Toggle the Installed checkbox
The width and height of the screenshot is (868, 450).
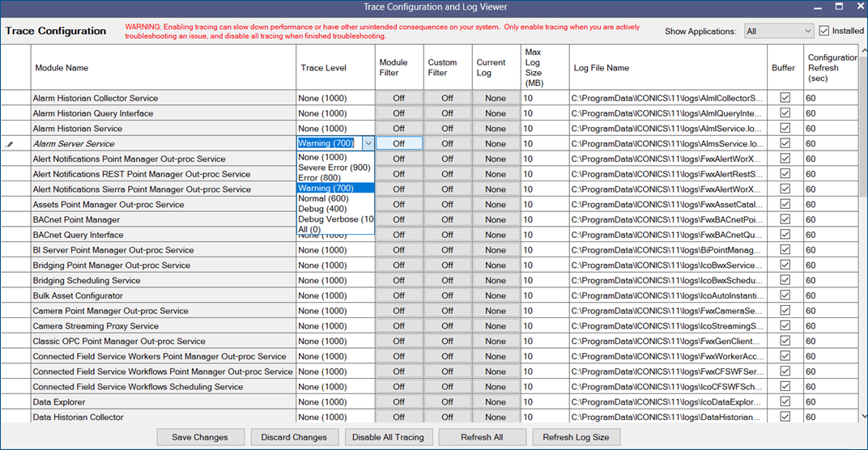[824, 31]
